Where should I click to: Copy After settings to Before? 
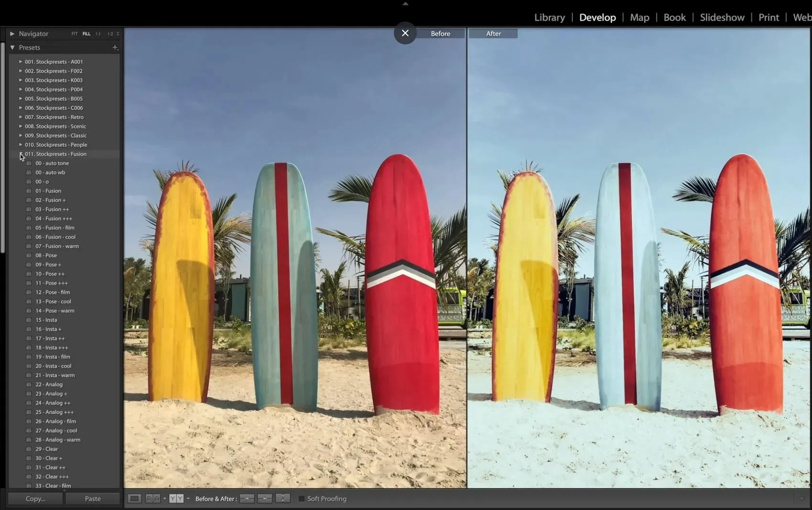tap(265, 499)
